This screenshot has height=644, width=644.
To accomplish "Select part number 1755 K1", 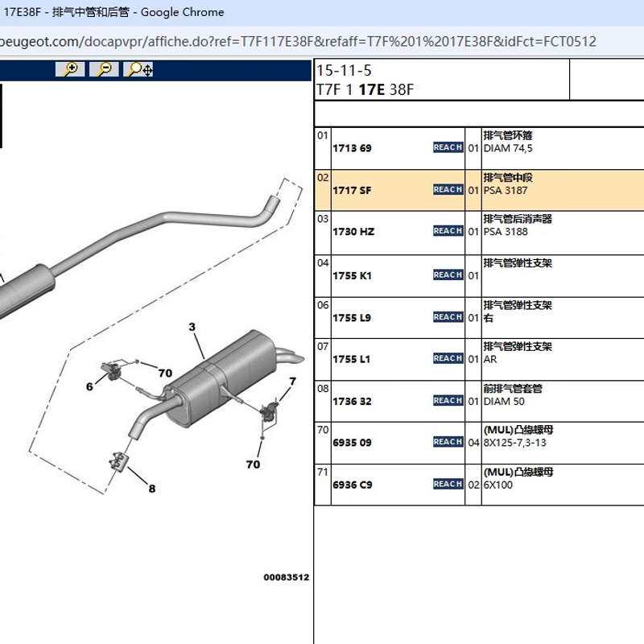I will tap(352, 275).
